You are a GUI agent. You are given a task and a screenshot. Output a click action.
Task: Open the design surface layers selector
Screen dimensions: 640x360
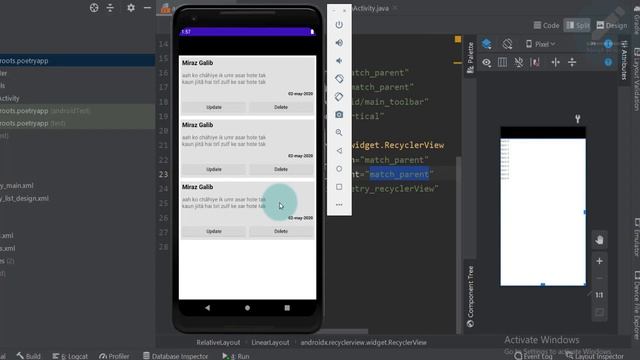tap(487, 44)
